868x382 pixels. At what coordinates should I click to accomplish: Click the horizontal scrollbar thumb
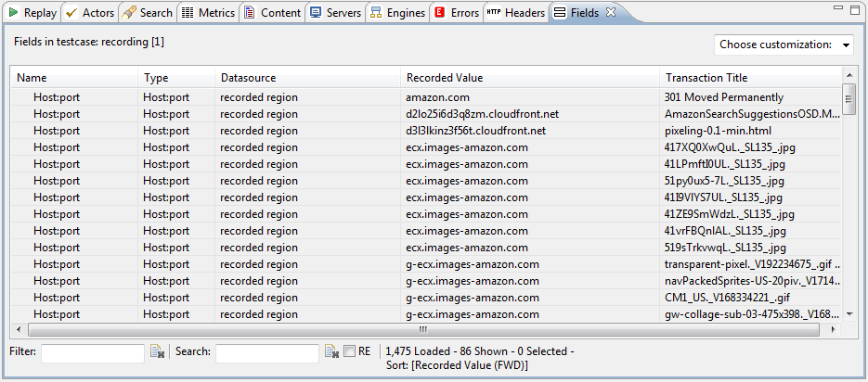(x=423, y=329)
